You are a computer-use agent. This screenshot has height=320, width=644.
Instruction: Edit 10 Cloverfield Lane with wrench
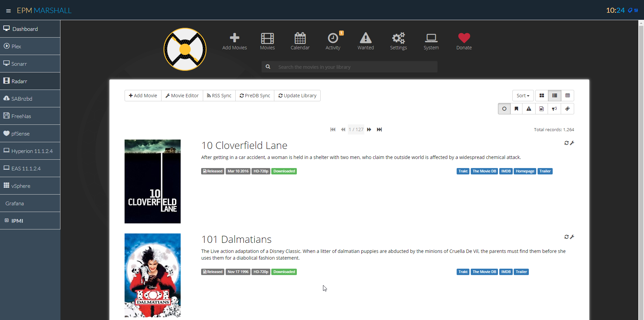pos(572,143)
